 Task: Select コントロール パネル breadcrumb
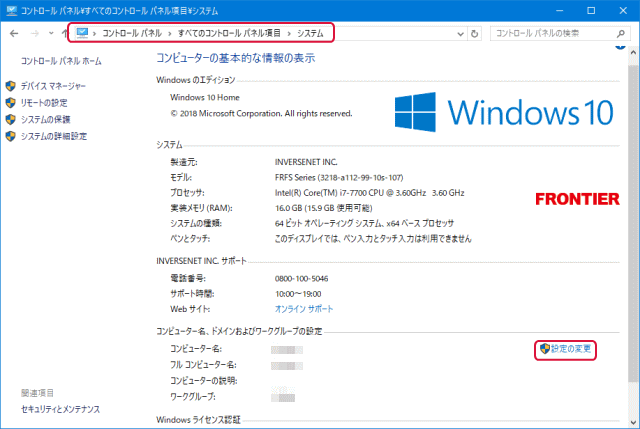pyautogui.click(x=132, y=33)
